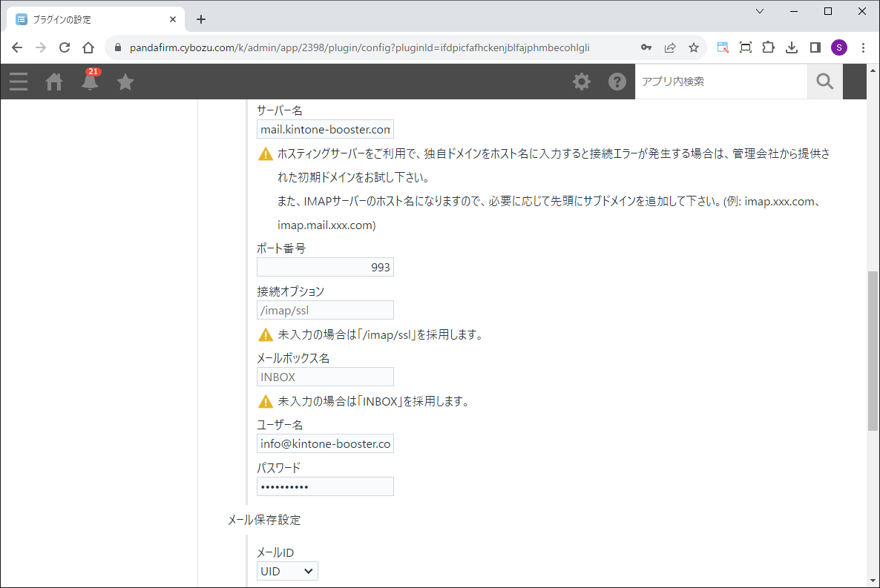880x588 pixels.
Task: Open a new browser tab
Action: click(201, 19)
